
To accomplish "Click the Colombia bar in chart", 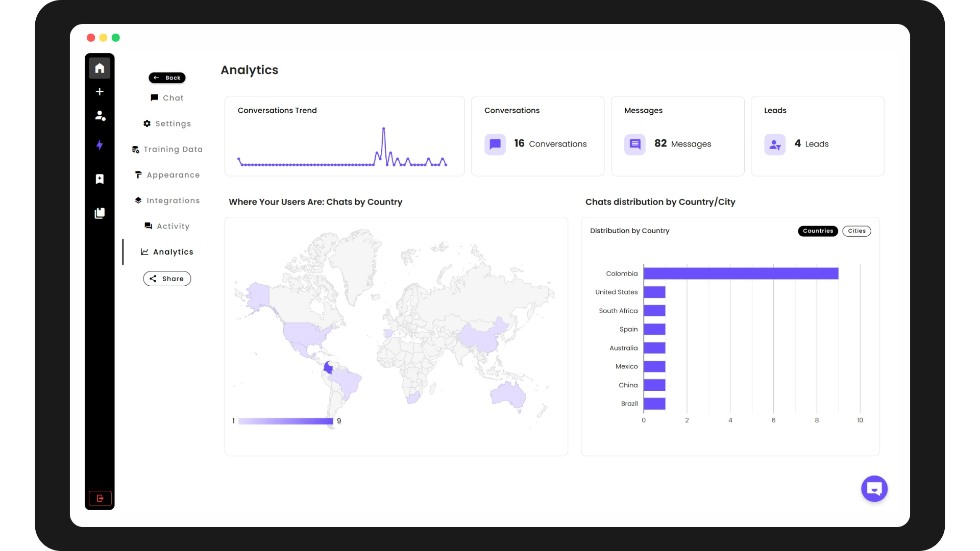I will (741, 273).
